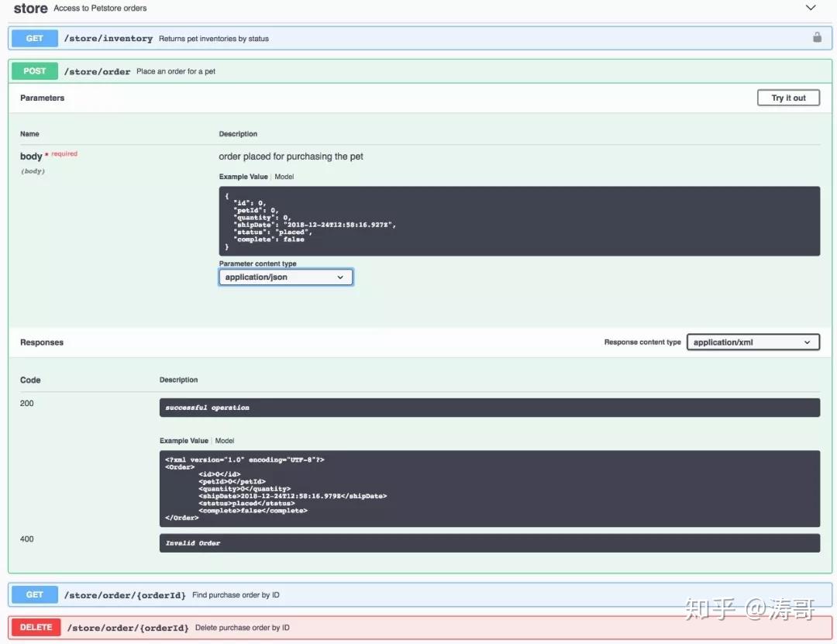The height and width of the screenshot is (644, 837).
Task: Click the red DELETE method badge
Action: [36, 627]
